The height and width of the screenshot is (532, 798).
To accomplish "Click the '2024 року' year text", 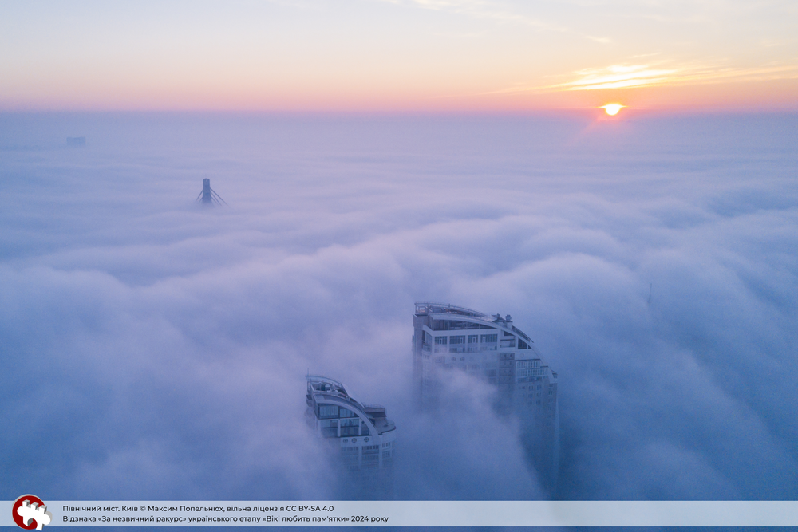I will coord(369,519).
